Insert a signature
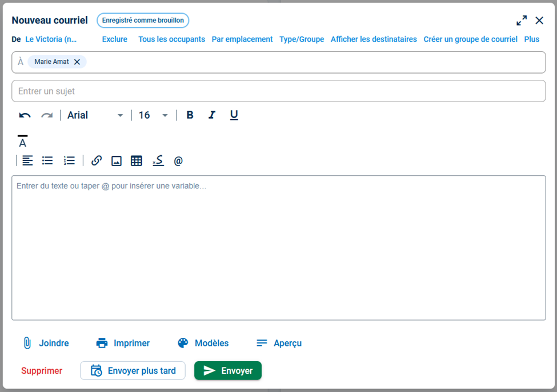This screenshot has width=557, height=392. pos(158,161)
